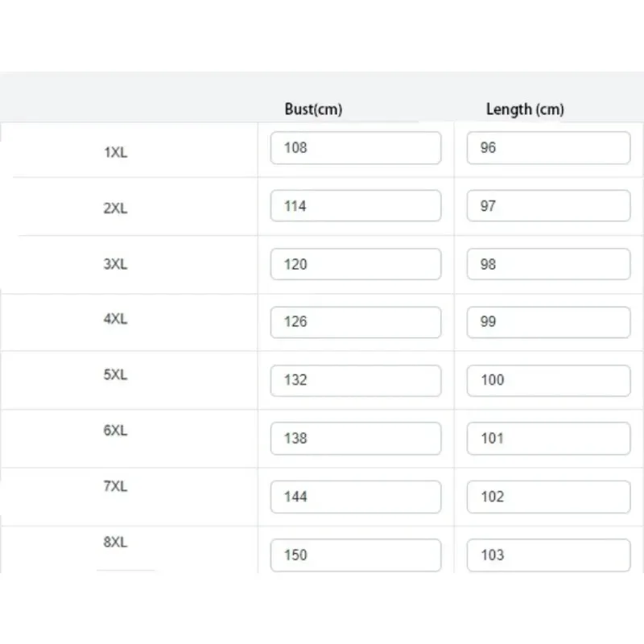Select the 3XL length field showing 98
The image size is (644, 644).
[548, 264]
